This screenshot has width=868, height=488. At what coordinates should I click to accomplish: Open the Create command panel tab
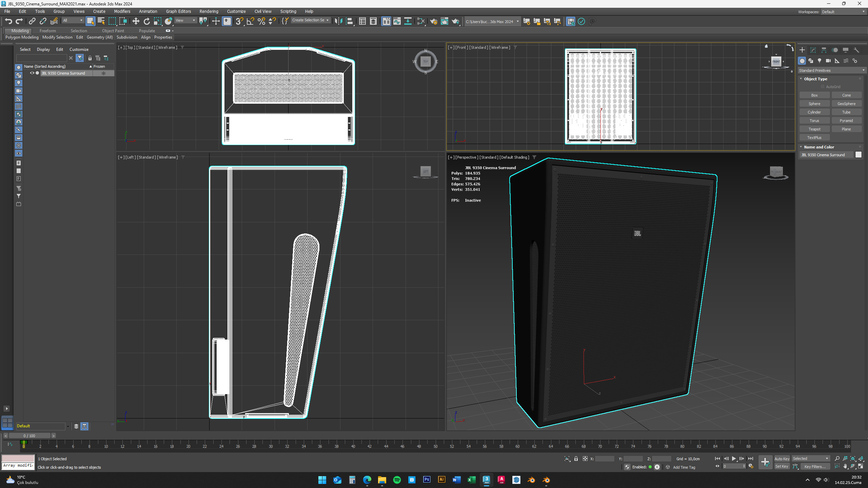(x=802, y=50)
